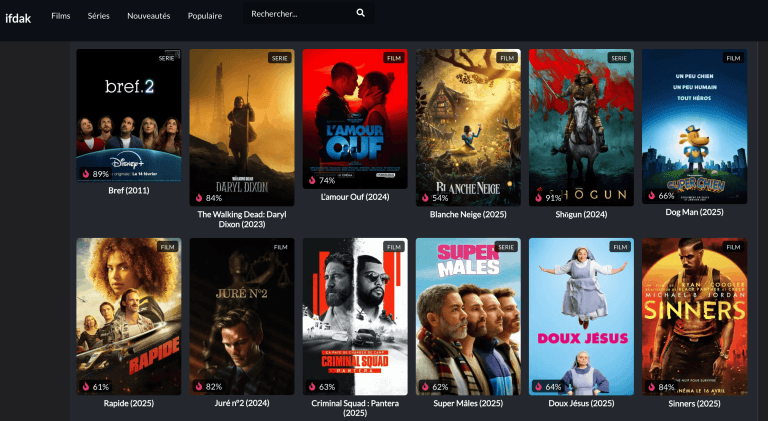This screenshot has width=768, height=421.
Task: Click the SERIE badge on Daryl Dixon poster
Action: (280, 58)
